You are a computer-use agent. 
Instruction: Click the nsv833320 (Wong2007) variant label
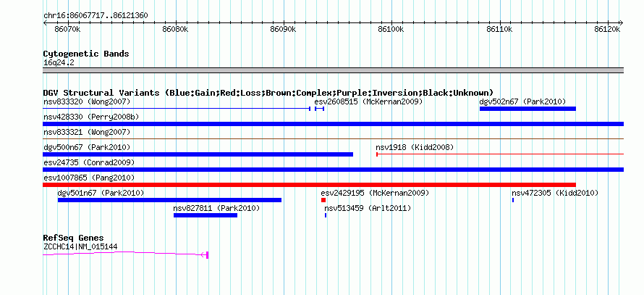[87, 101]
